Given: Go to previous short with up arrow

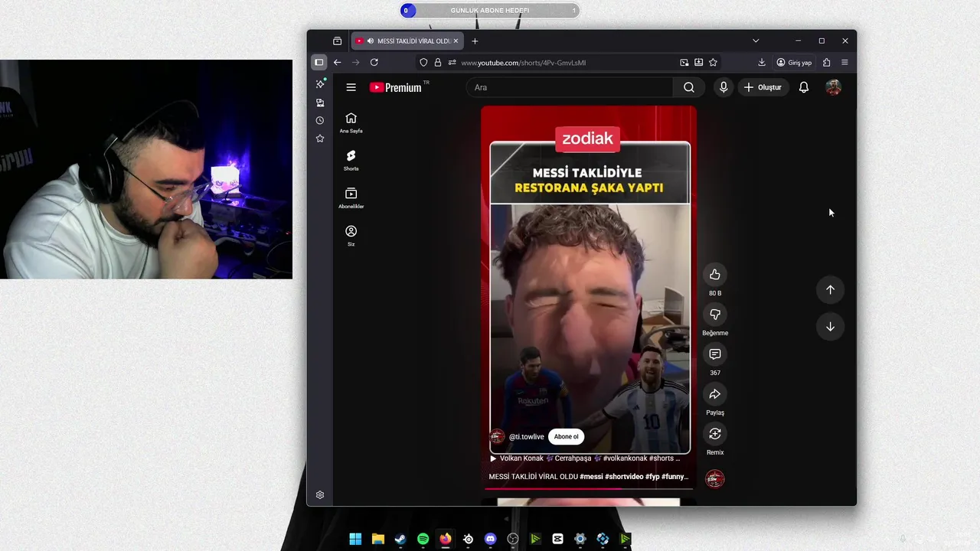Looking at the screenshot, I should coord(830,289).
